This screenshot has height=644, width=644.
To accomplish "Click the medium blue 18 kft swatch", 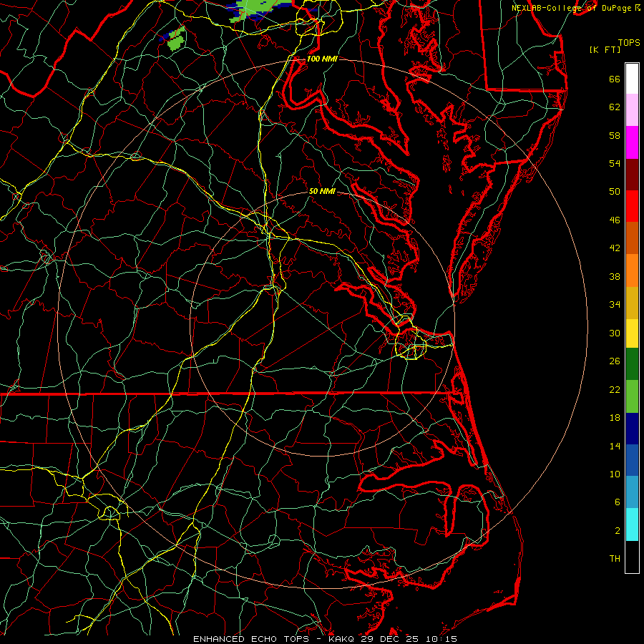I will 632,460.
